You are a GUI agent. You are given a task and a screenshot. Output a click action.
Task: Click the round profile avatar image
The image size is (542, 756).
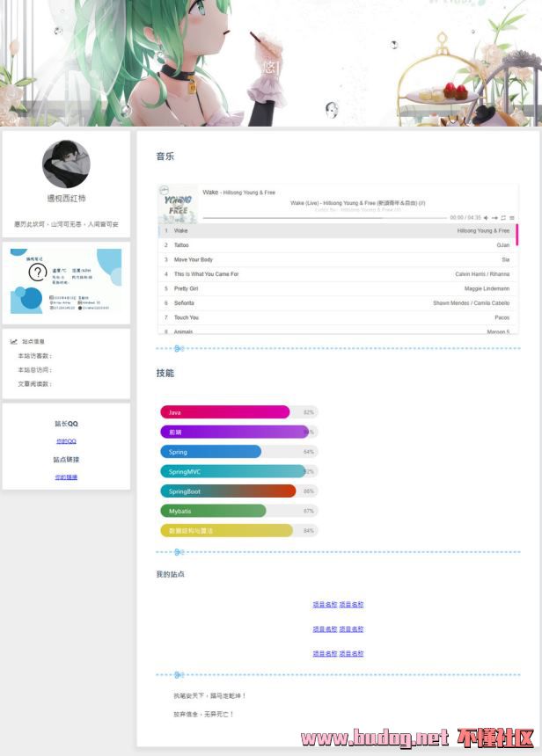[x=66, y=164]
